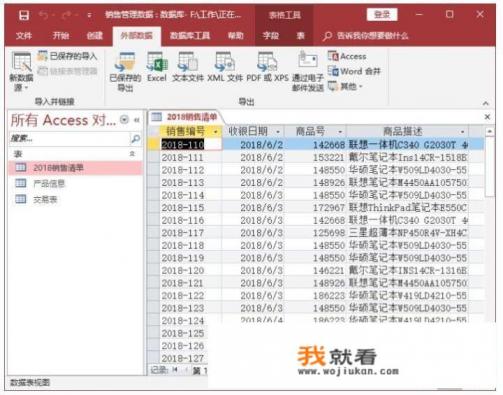Screen dimensions: 503x395
Task: Click the magnifier icon in navigation search
Action: tap(135, 139)
